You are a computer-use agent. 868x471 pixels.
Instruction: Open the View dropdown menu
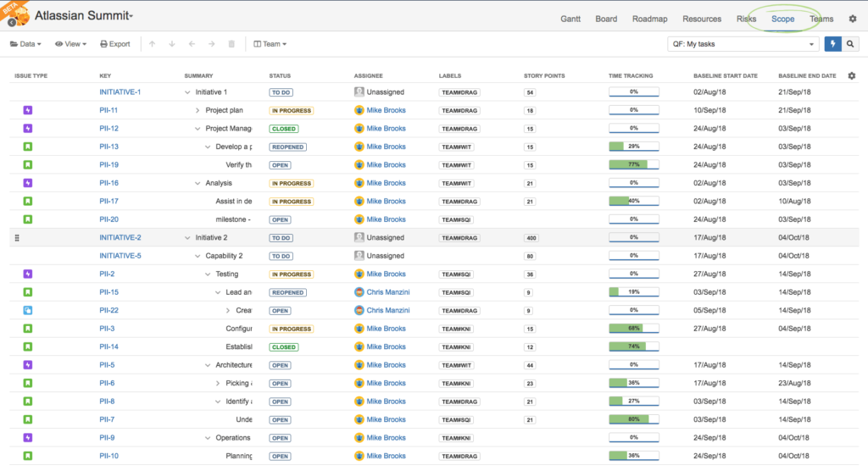pyautogui.click(x=70, y=44)
